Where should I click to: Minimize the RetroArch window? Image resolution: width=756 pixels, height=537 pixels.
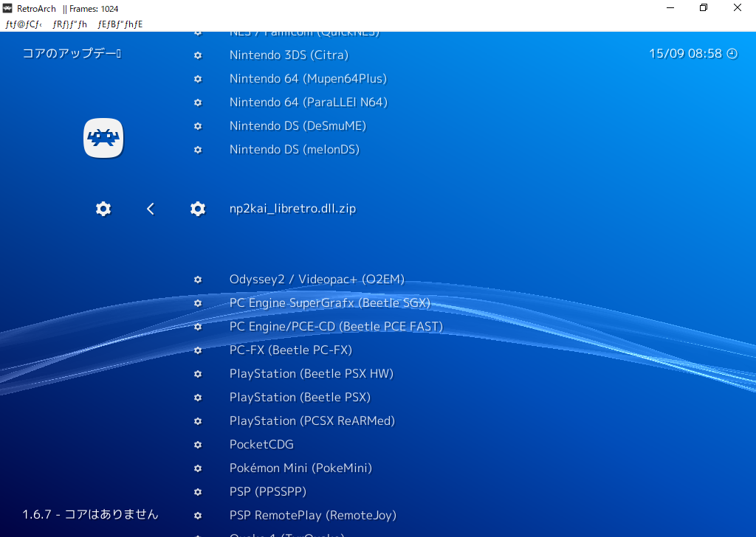click(x=670, y=7)
